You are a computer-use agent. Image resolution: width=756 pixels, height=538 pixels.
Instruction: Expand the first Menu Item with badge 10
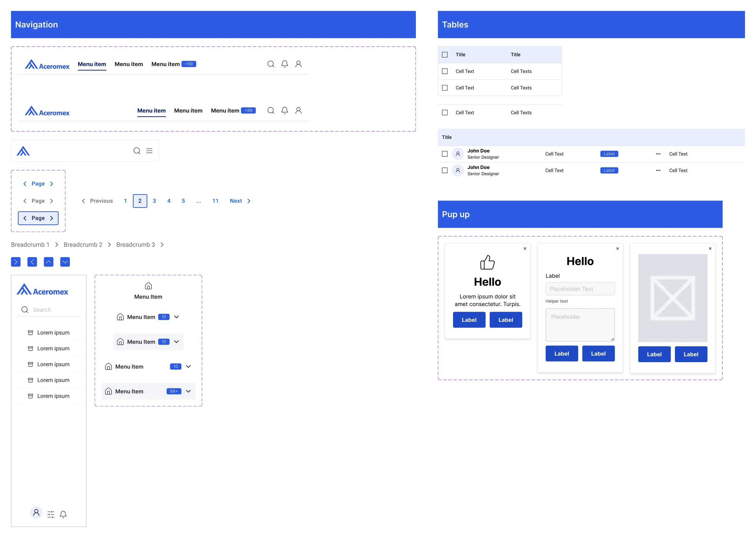pyautogui.click(x=177, y=317)
